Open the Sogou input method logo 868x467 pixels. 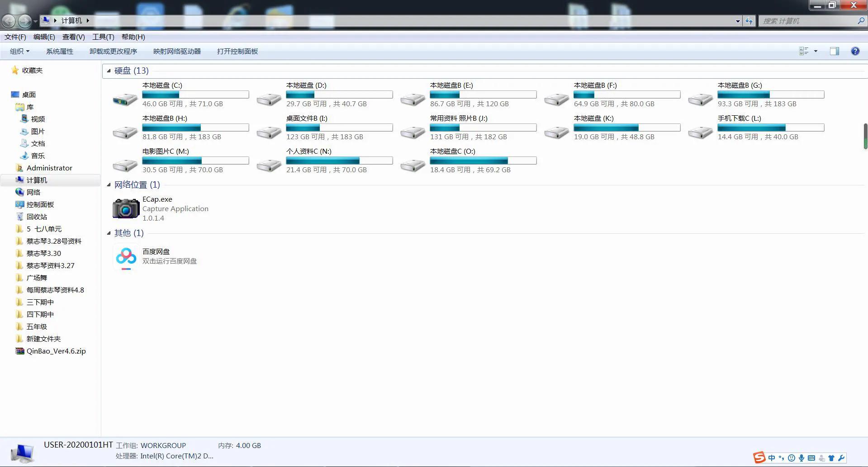pos(759,458)
